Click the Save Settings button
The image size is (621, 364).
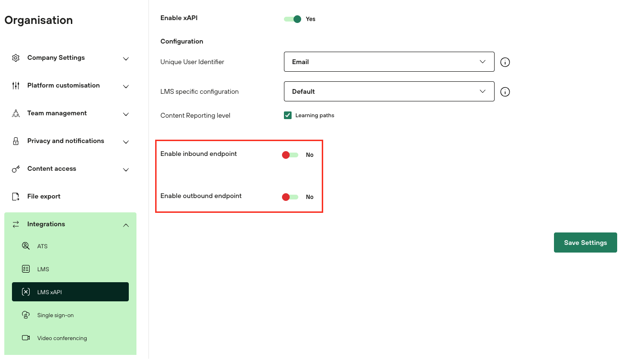(585, 243)
